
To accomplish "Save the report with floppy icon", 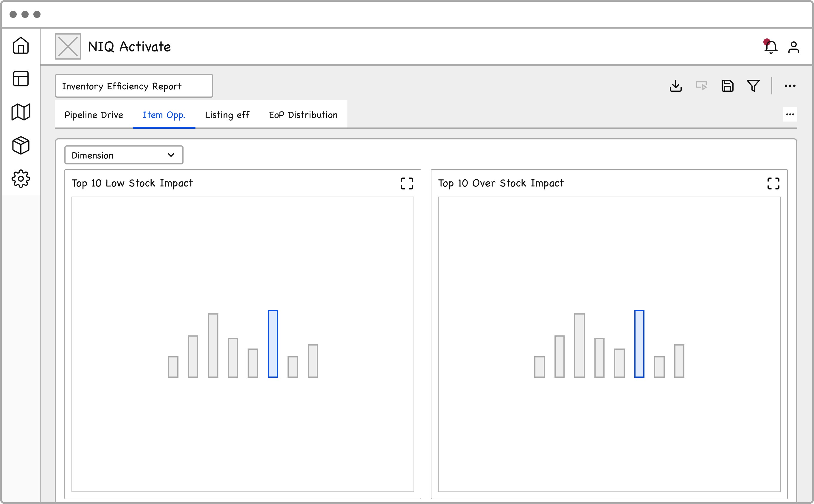I will click(x=727, y=86).
